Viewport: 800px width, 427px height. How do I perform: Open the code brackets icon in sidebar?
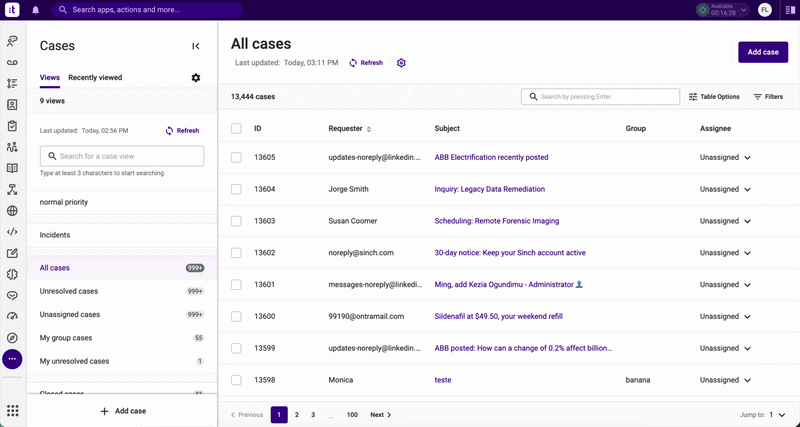pos(12,232)
